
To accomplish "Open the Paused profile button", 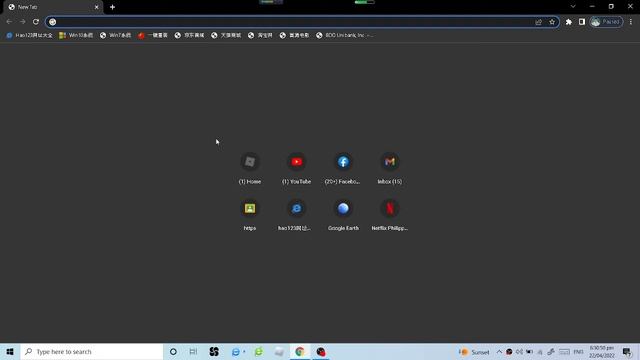I will pyautogui.click(x=606, y=22).
